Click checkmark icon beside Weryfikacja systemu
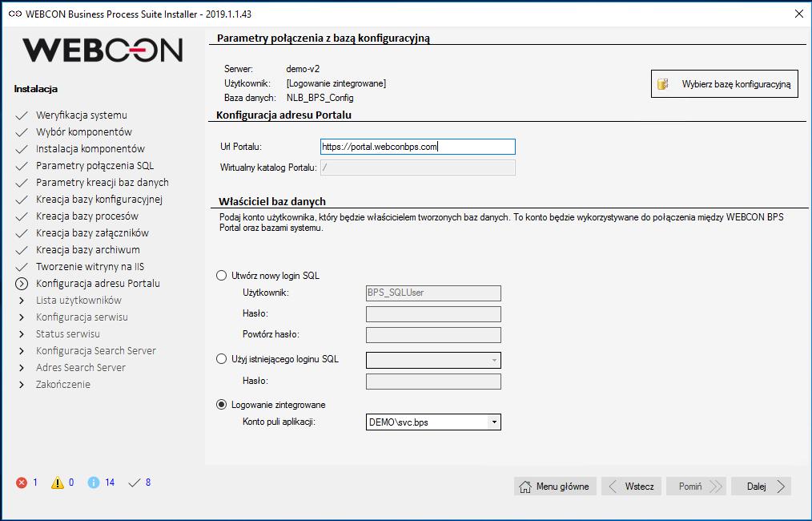 (x=22, y=115)
